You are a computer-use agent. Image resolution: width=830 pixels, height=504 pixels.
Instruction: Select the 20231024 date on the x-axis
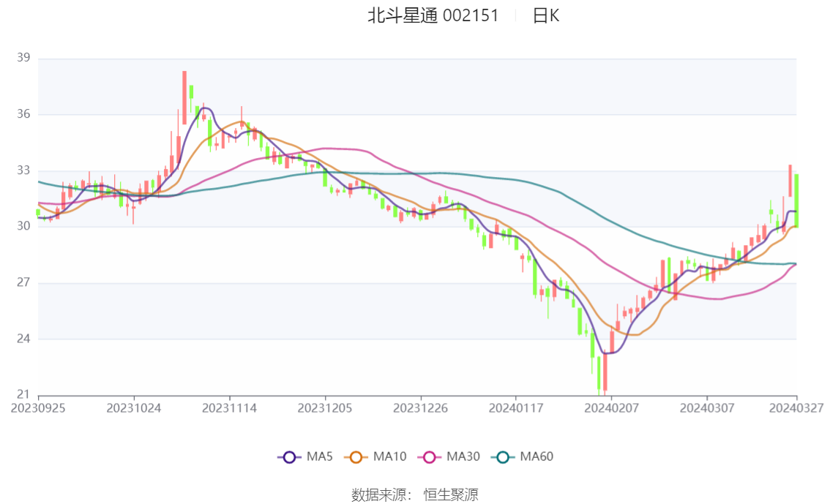click(133, 407)
